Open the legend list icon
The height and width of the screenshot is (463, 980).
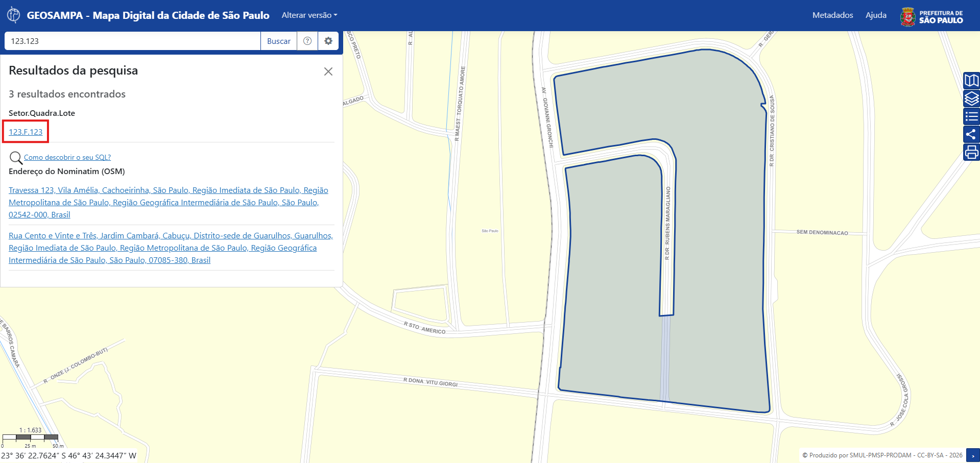tap(971, 116)
